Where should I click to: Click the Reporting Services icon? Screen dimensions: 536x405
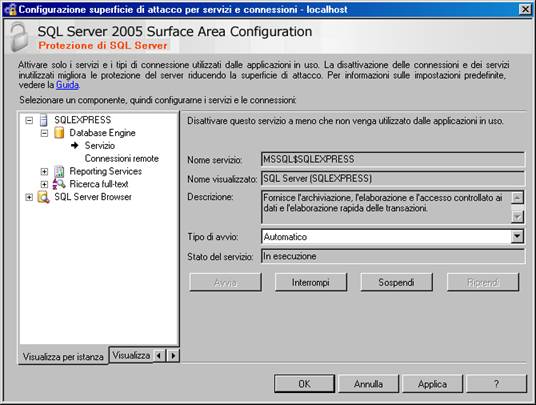(59, 171)
